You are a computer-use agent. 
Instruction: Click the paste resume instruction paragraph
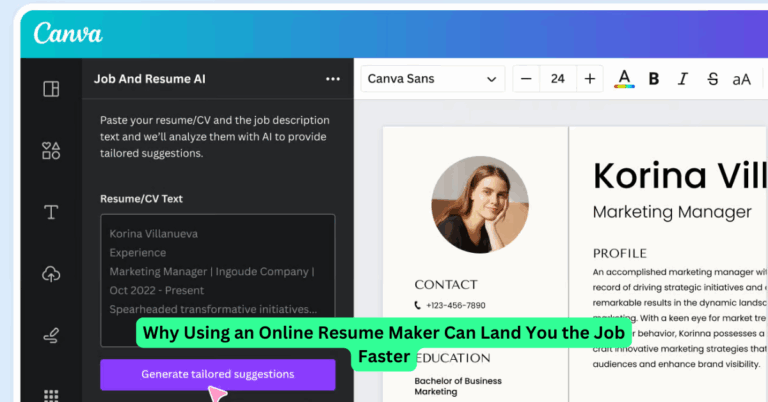click(215, 137)
